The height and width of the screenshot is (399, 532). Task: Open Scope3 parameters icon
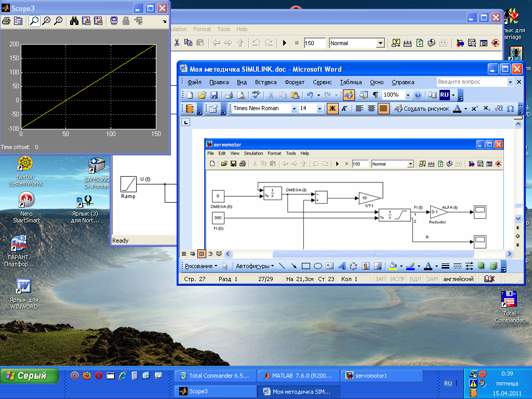point(18,21)
